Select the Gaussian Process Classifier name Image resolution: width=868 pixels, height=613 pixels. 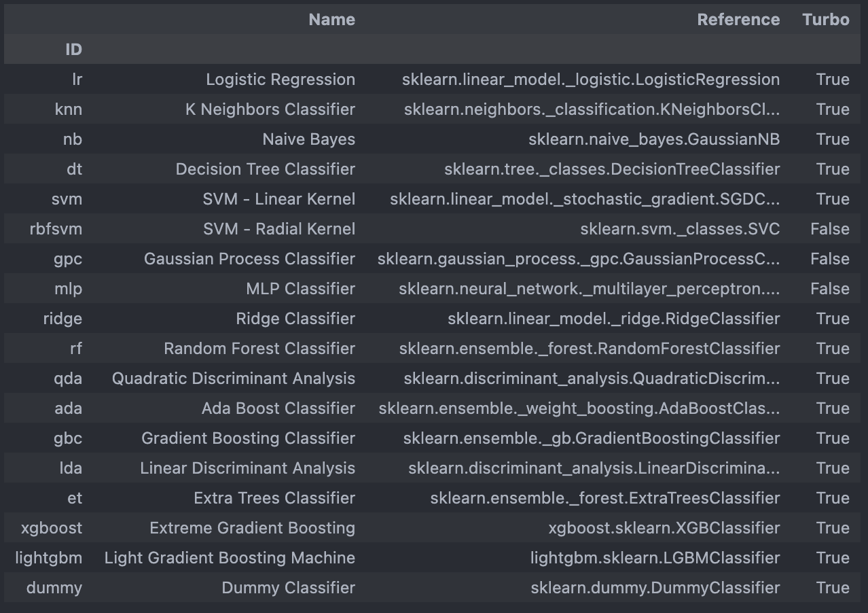point(249,259)
